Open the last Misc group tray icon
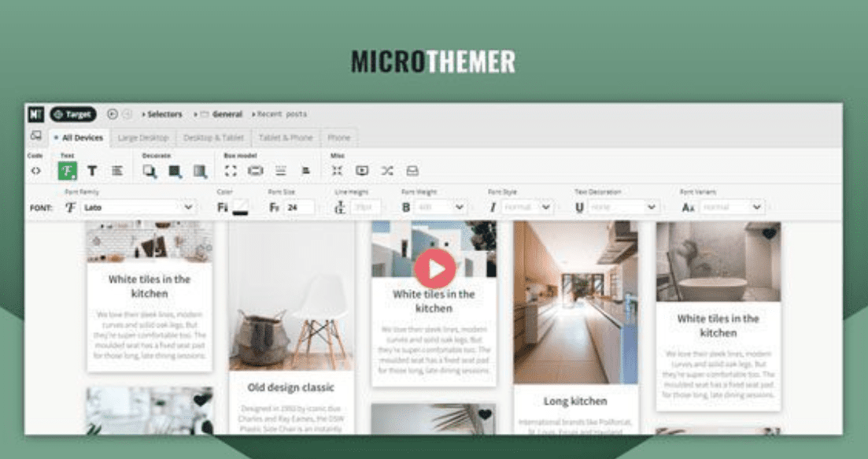Screen dimensions: 868x459 (412, 171)
